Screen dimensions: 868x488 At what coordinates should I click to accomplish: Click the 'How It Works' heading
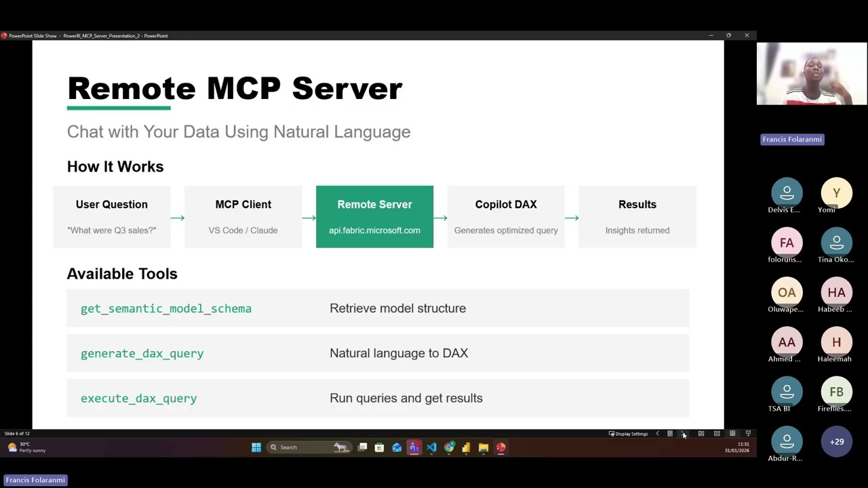(x=115, y=167)
